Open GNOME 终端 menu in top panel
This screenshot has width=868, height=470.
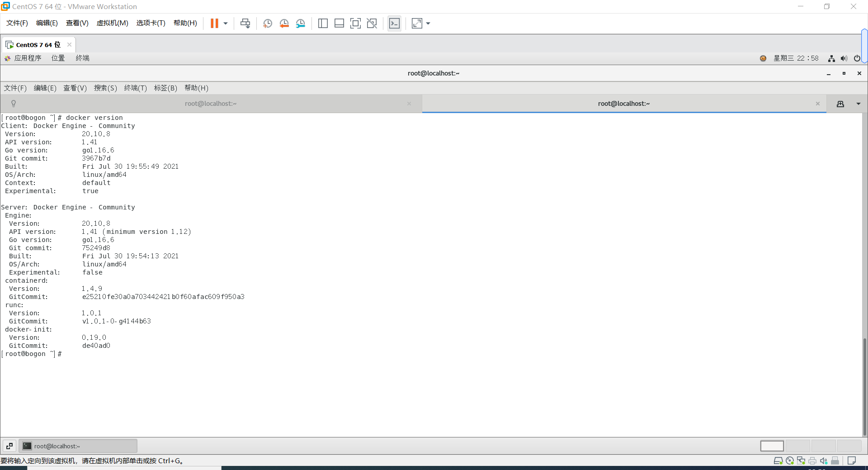83,58
